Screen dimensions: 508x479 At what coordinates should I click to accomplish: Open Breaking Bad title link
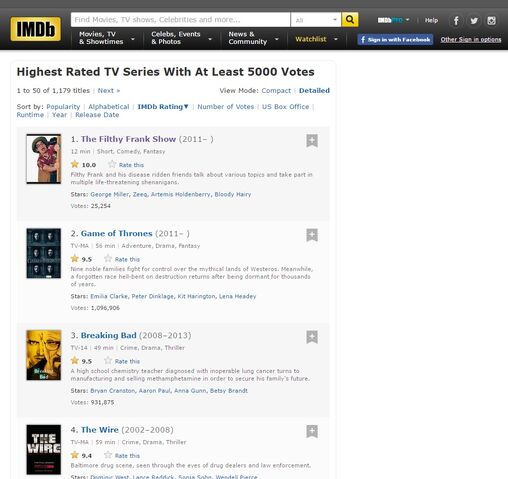[x=108, y=335]
